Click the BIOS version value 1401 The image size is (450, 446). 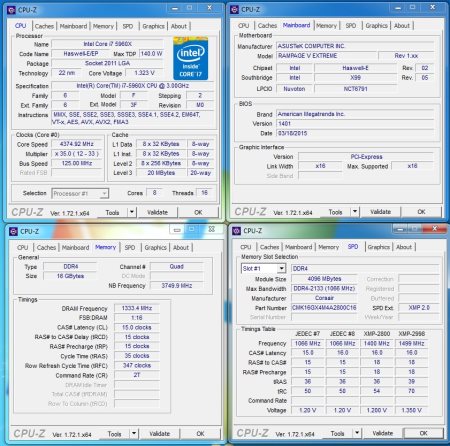[355, 124]
